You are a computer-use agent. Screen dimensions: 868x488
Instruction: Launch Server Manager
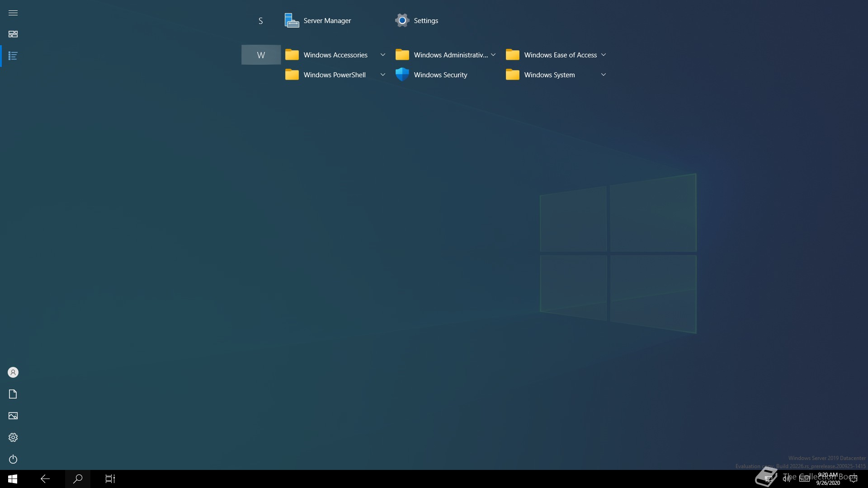pyautogui.click(x=335, y=20)
